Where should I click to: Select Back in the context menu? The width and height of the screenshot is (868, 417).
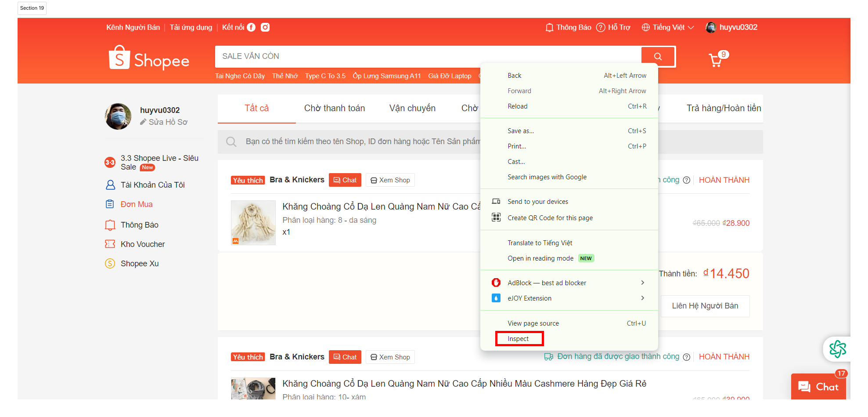pos(569,76)
